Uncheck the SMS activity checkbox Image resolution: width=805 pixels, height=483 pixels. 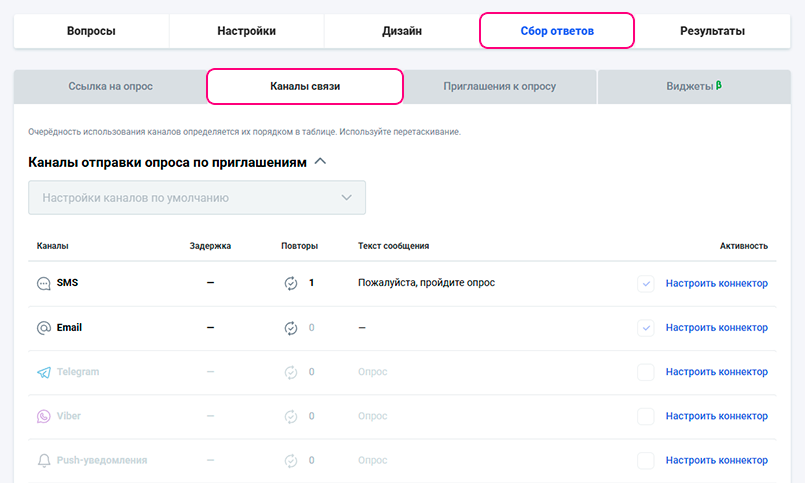646,284
